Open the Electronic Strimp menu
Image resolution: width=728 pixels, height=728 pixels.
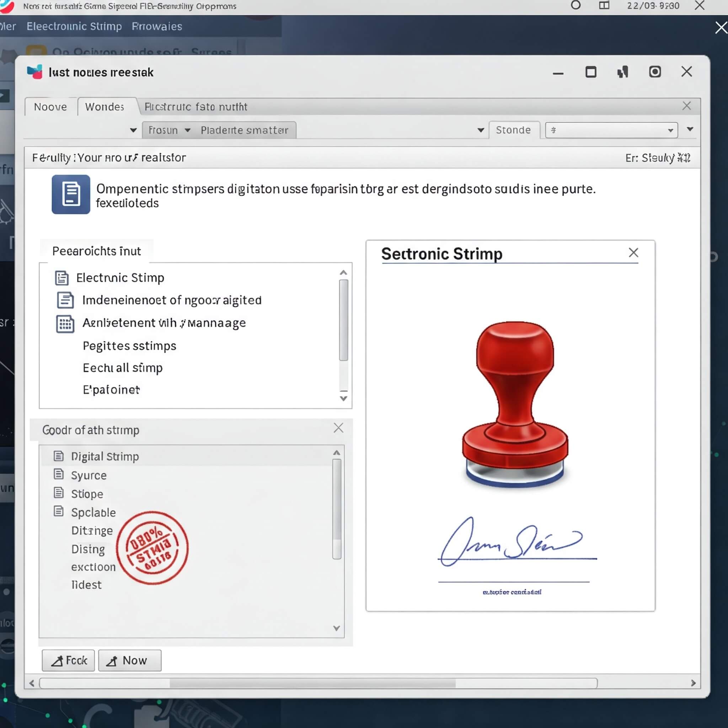coord(74,26)
